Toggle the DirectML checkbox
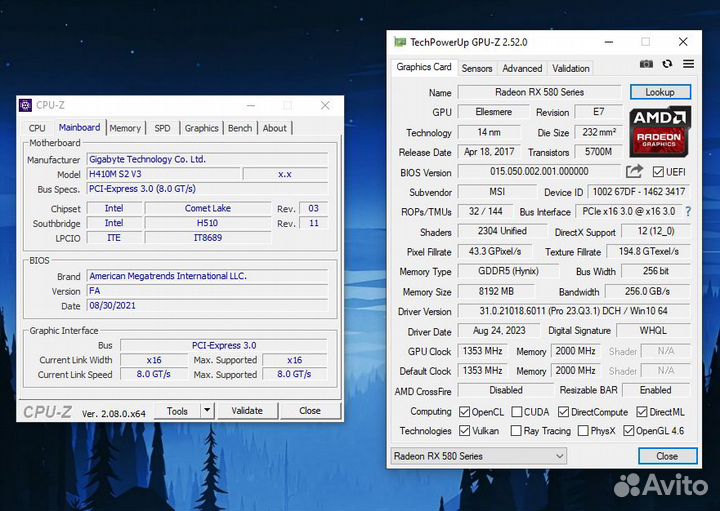The image size is (720, 511). (x=642, y=412)
